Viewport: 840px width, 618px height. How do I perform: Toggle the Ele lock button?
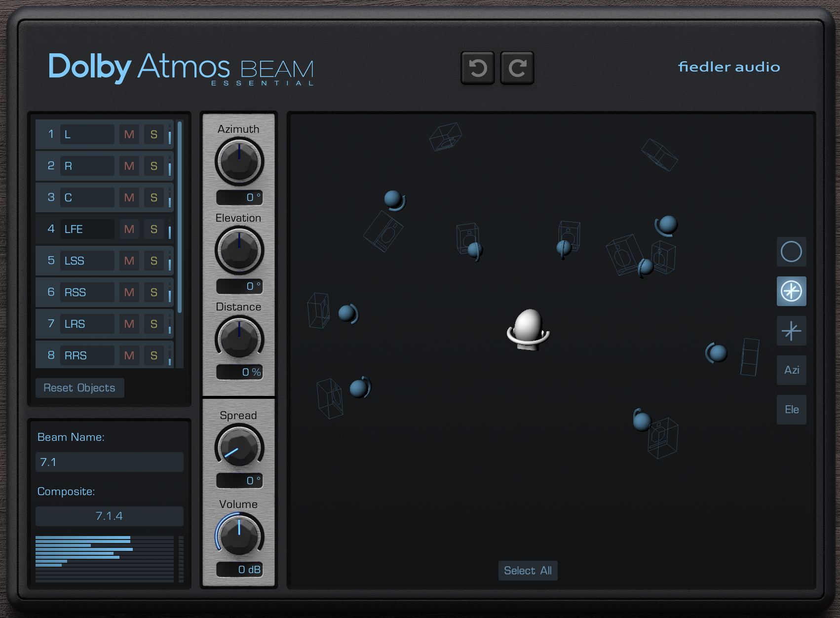[791, 410]
